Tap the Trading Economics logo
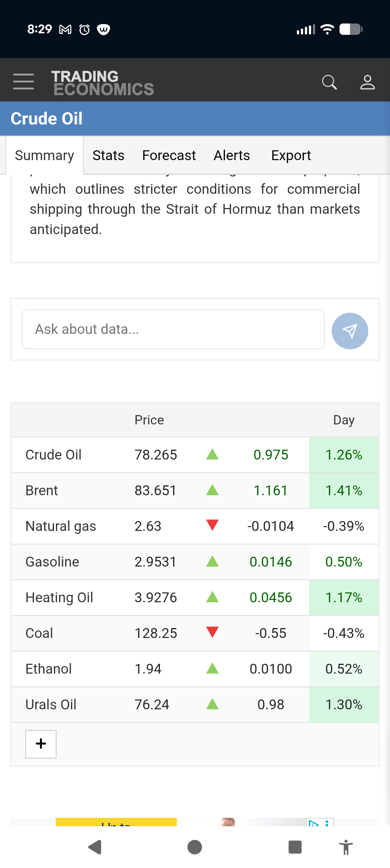Image resolution: width=390 pixels, height=868 pixels. pyautogui.click(x=102, y=83)
